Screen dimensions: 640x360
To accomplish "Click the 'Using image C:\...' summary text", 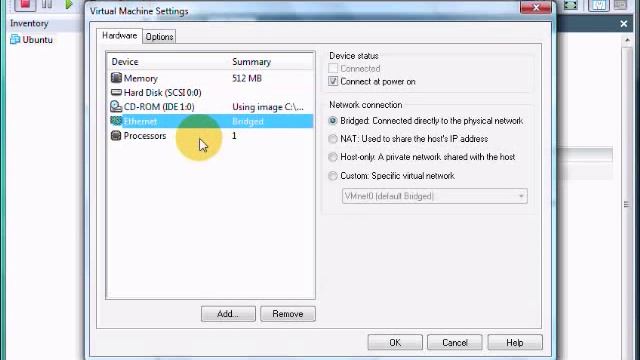I will pos(268,107).
